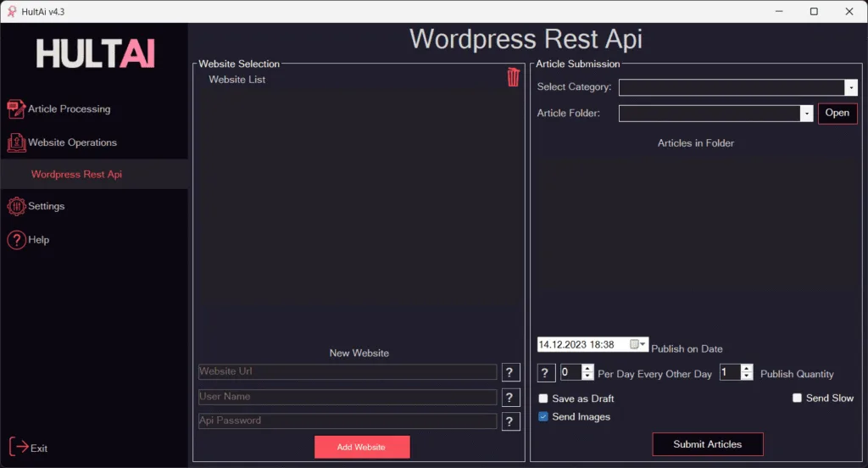Click the New Website label

[359, 353]
